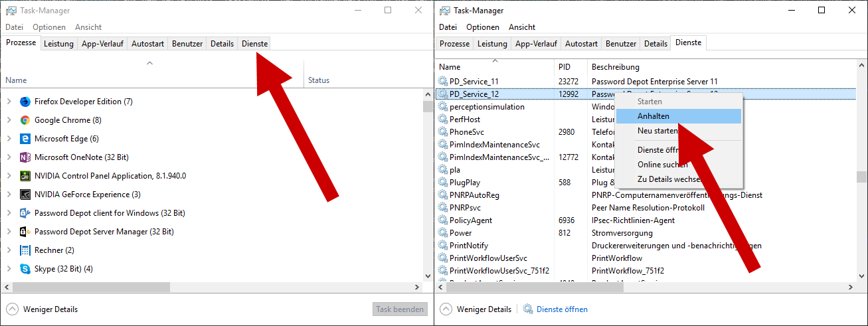Click the Microsoft Edge process icon
This screenshot has height=326, width=868.
click(25, 139)
